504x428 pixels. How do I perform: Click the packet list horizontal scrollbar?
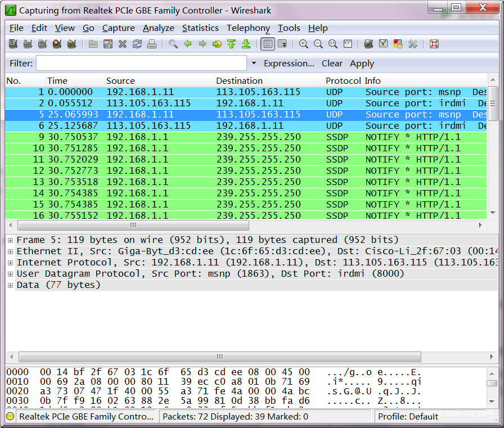coord(133,225)
